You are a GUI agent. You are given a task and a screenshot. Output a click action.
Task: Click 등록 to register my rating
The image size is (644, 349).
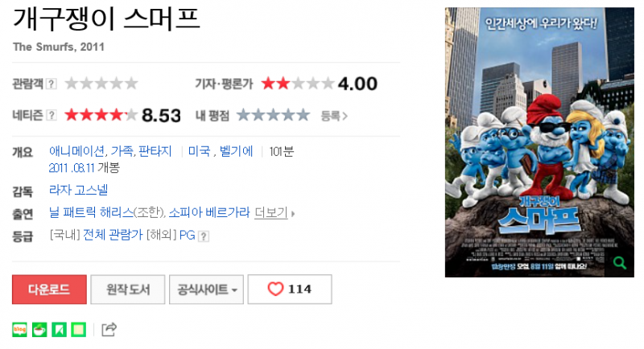[x=334, y=116]
